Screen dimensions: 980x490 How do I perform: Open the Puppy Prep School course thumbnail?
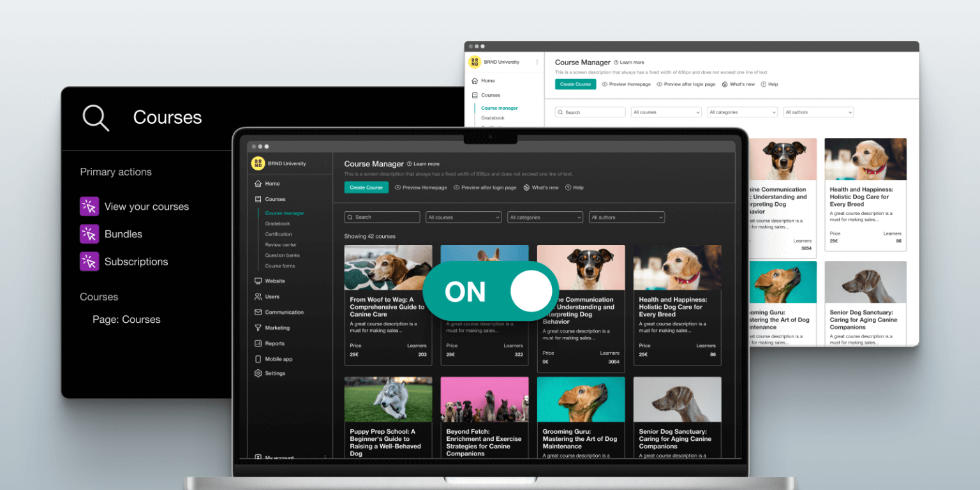(x=388, y=399)
